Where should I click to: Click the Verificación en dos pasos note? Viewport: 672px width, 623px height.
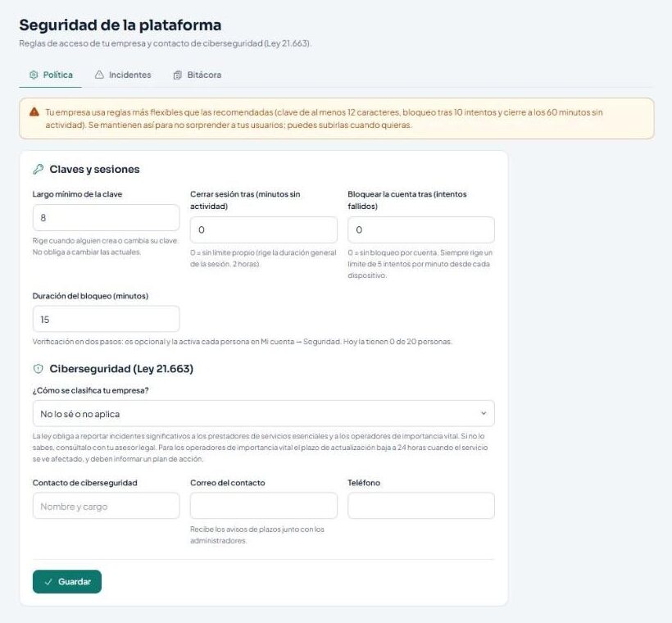pyautogui.click(x=242, y=342)
